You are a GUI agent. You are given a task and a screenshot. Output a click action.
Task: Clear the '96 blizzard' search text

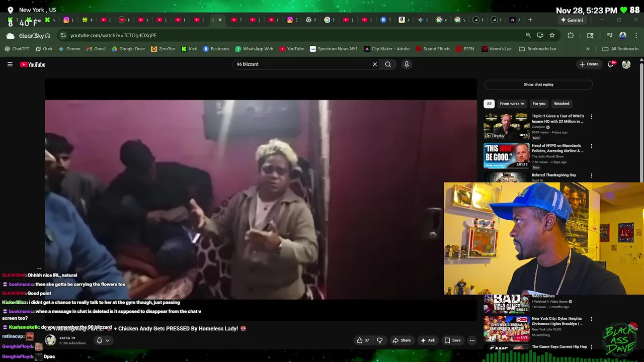tap(375, 64)
